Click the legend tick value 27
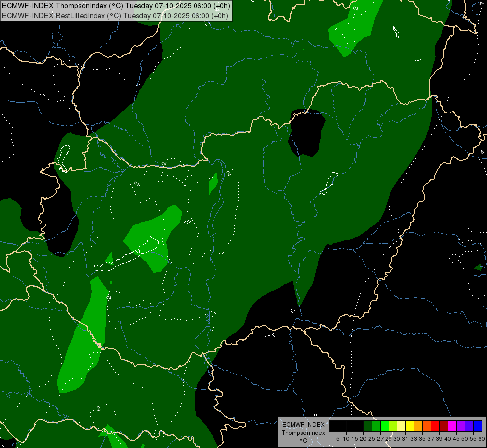This screenshot has width=487, height=448. tap(380, 439)
